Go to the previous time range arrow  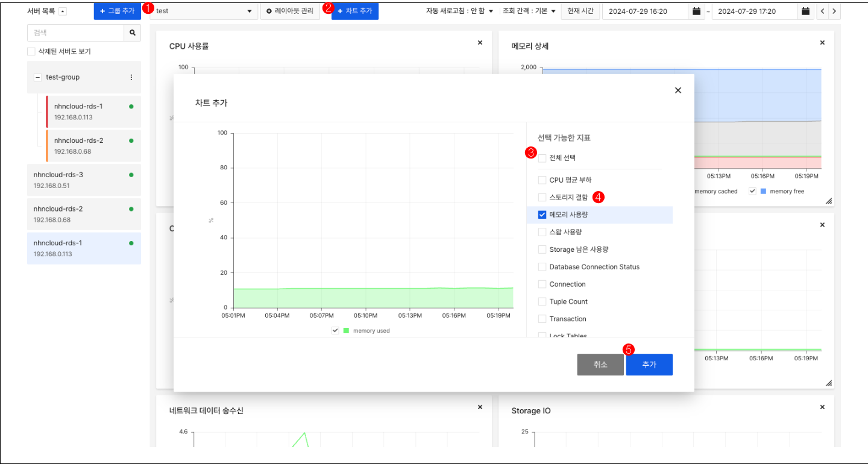[822, 11]
